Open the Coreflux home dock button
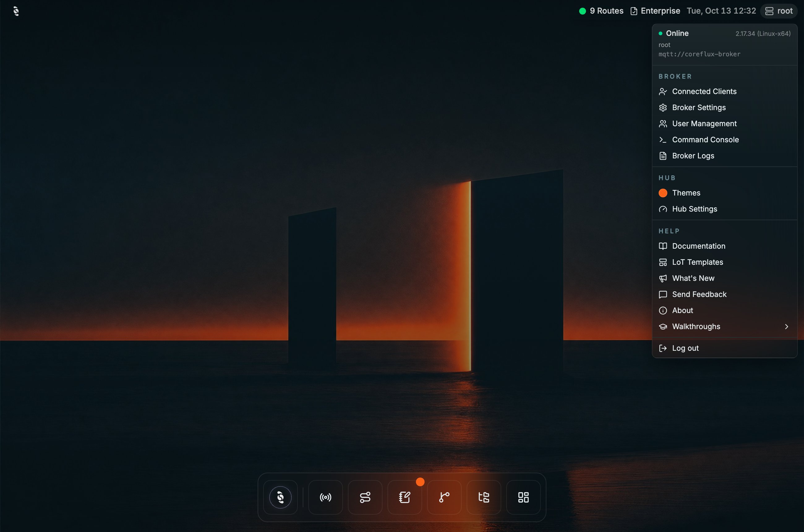The image size is (804, 532). (x=280, y=497)
